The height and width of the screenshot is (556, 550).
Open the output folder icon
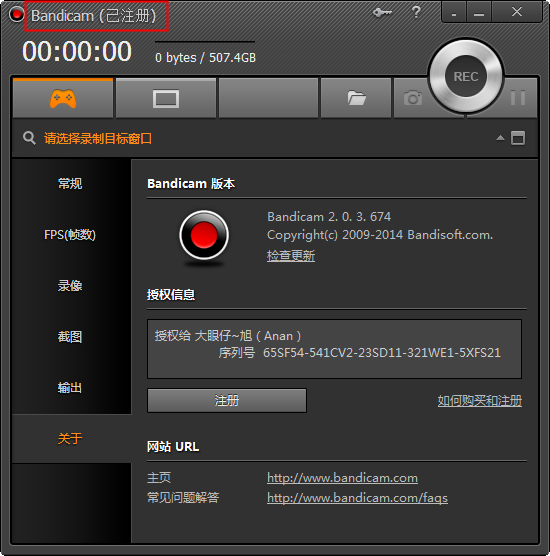click(x=356, y=98)
